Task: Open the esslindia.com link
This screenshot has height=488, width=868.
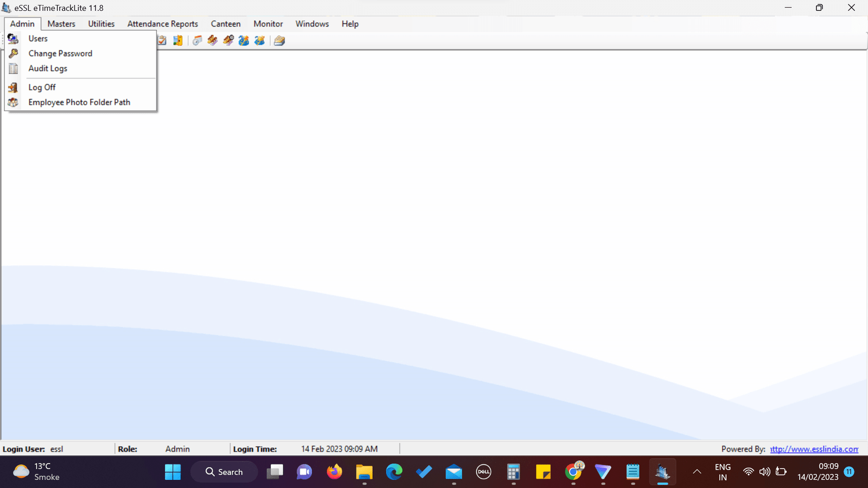Action: tap(814, 449)
